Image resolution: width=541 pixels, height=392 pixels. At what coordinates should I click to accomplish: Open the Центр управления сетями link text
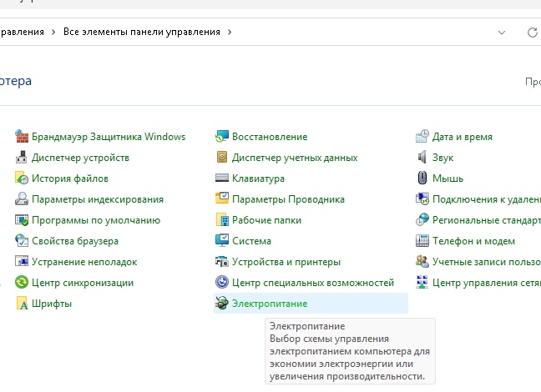point(487,283)
